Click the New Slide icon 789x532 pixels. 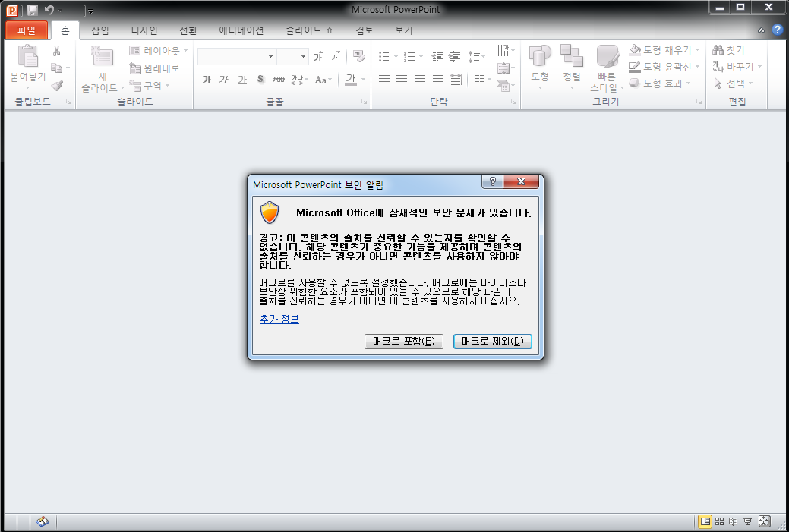point(103,56)
